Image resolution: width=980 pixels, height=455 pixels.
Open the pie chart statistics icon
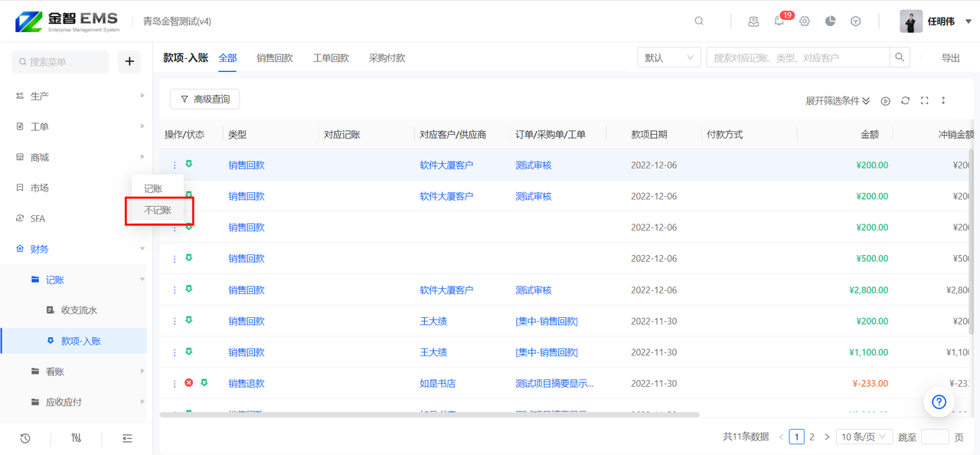[x=830, y=21]
